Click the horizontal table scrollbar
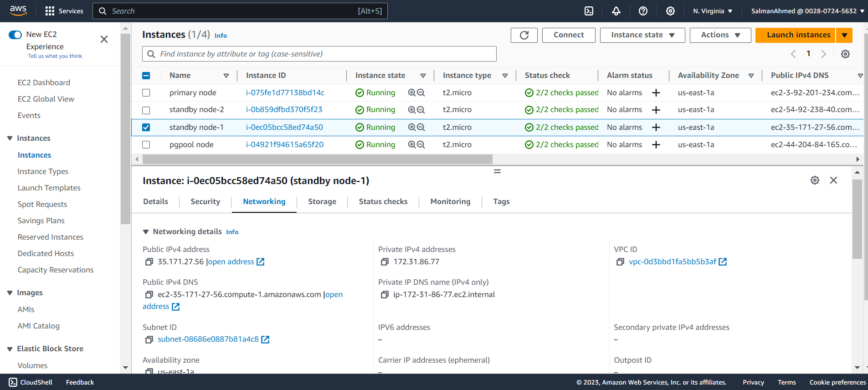 pos(317,159)
